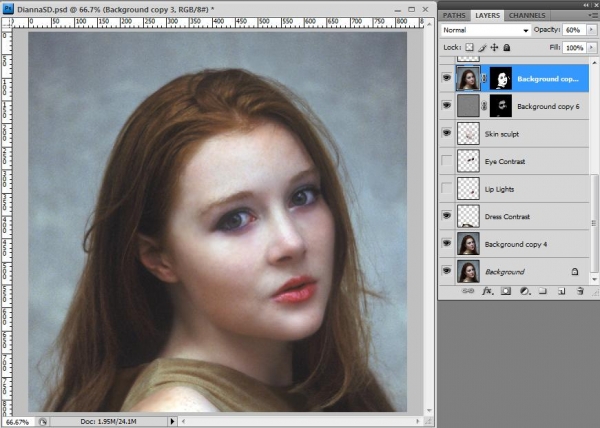Hide the Background copy 6 layer
The image size is (600, 428).
pyautogui.click(x=447, y=105)
